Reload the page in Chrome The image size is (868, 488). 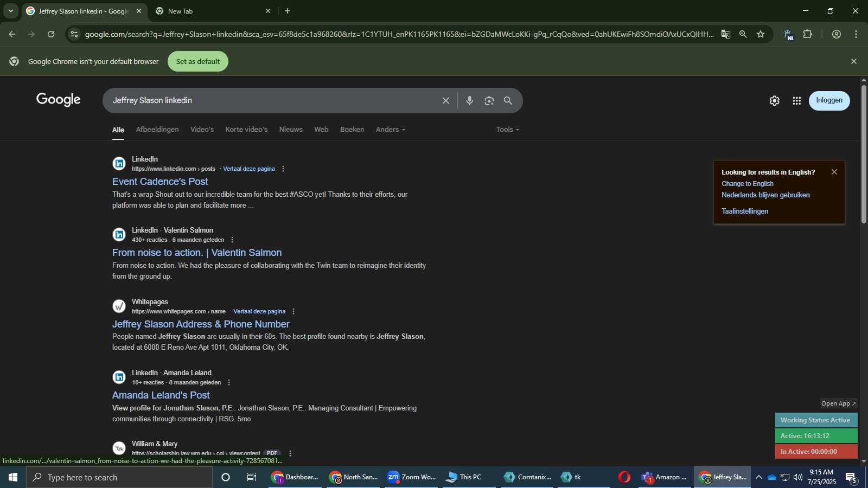[x=51, y=34]
